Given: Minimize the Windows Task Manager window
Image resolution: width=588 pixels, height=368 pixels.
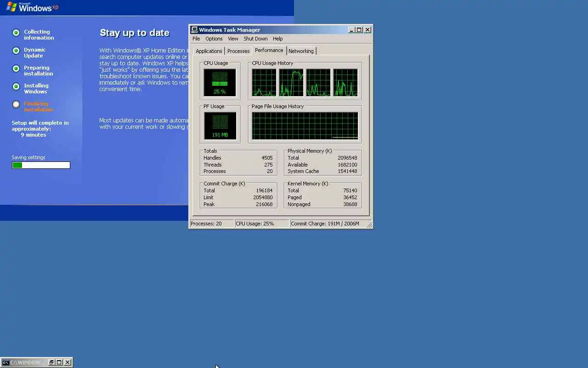Looking at the screenshot, I should point(351,30).
